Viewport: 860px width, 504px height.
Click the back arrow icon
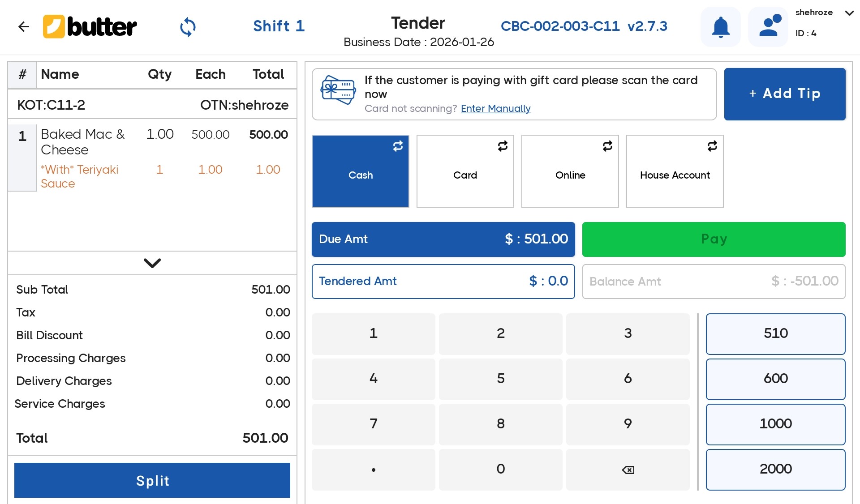click(23, 27)
